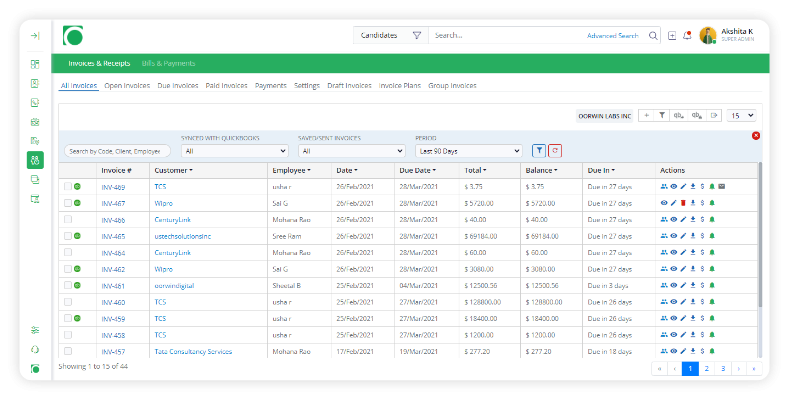This screenshot has width=789, height=400.
Task: Open the Synced with QuickBooks dropdown
Action: click(234, 151)
